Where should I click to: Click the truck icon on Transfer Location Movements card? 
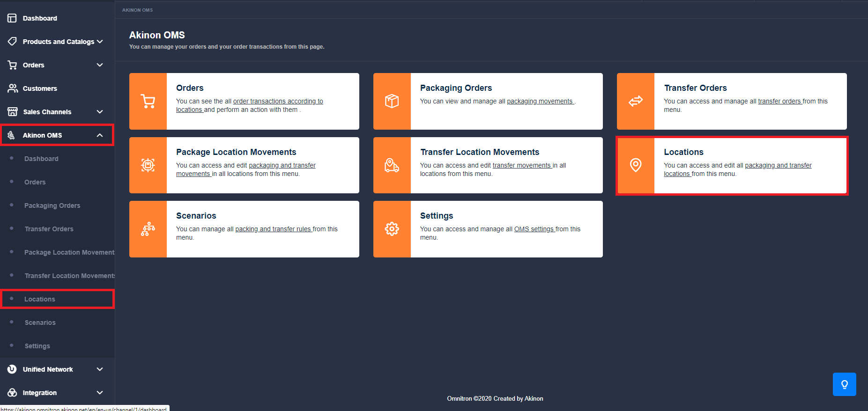tap(392, 165)
